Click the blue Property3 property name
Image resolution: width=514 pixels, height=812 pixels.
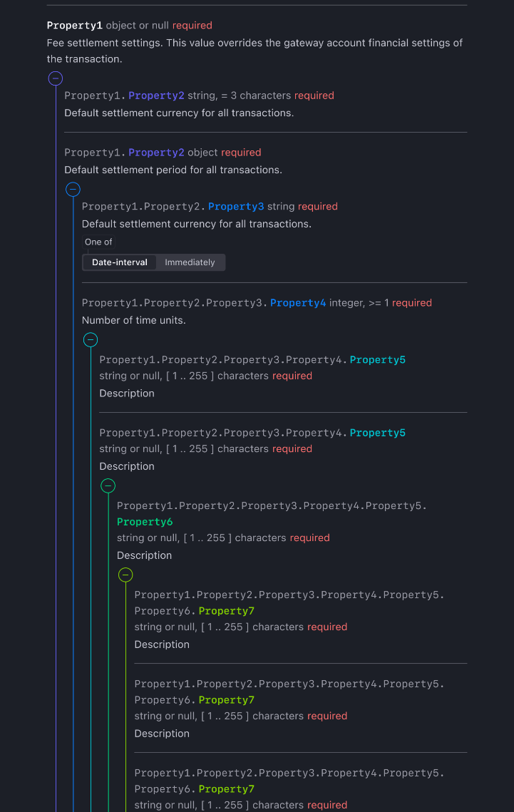pyautogui.click(x=236, y=206)
